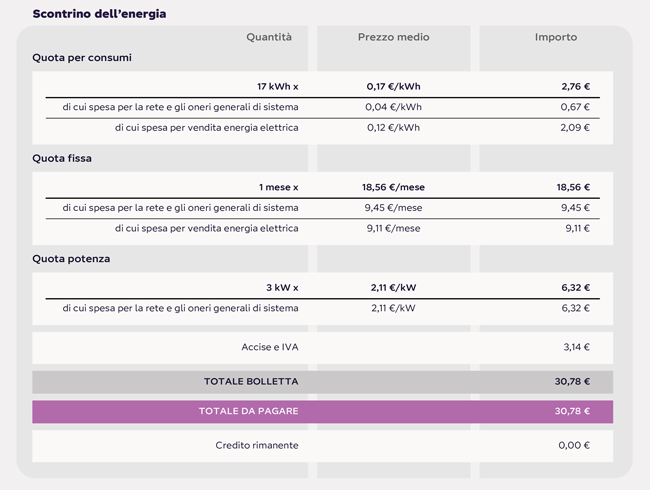650x490 pixels.
Task: Select the 2,09 € energy sale amount
Action: pyautogui.click(x=575, y=127)
